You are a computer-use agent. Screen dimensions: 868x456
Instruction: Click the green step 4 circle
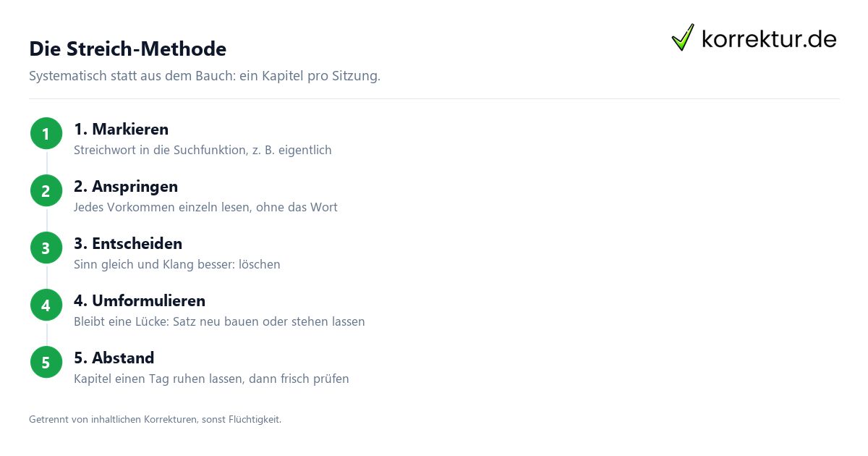pos(46,305)
